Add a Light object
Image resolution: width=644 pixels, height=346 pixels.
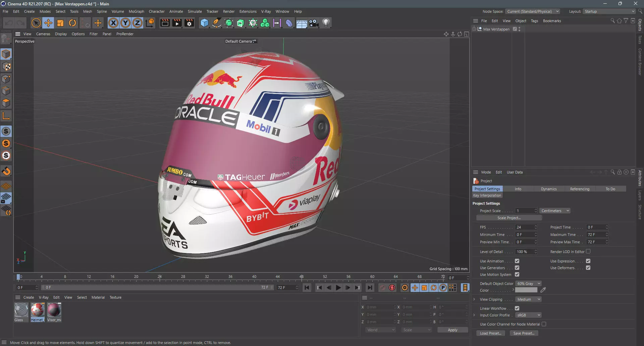[x=326, y=23]
